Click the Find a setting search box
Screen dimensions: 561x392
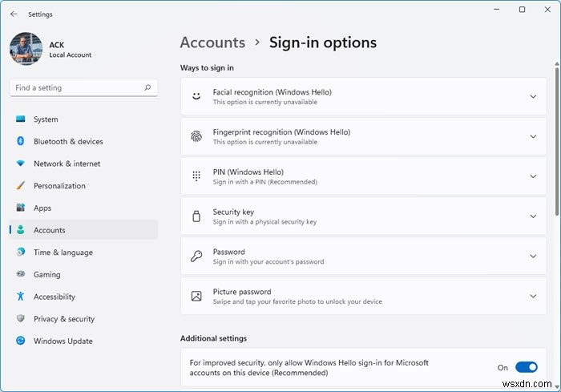(x=76, y=87)
